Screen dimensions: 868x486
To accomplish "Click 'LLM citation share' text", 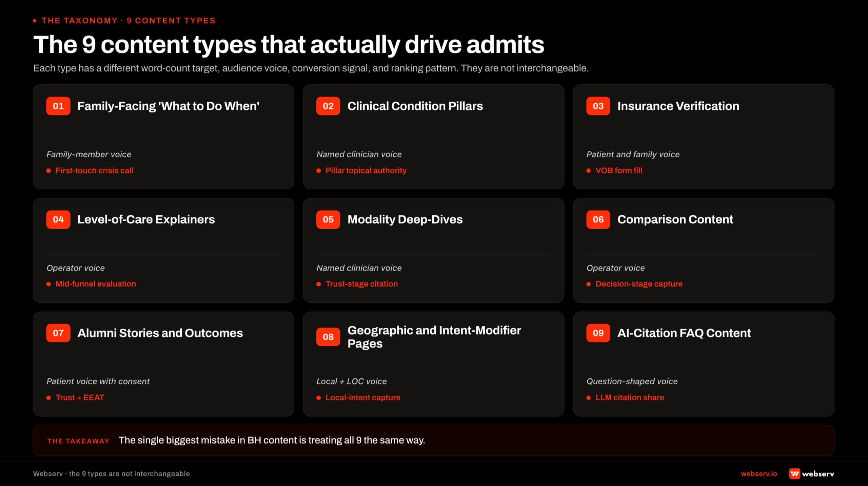I will tap(630, 398).
